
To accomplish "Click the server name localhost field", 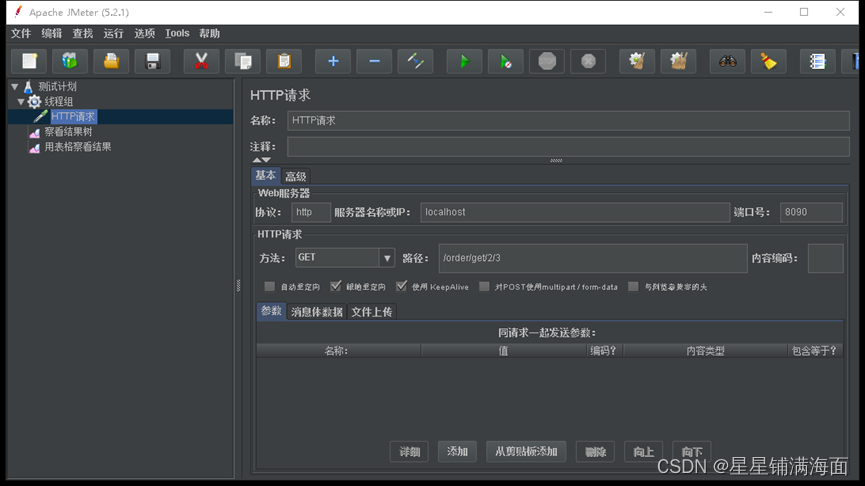I will [x=575, y=212].
